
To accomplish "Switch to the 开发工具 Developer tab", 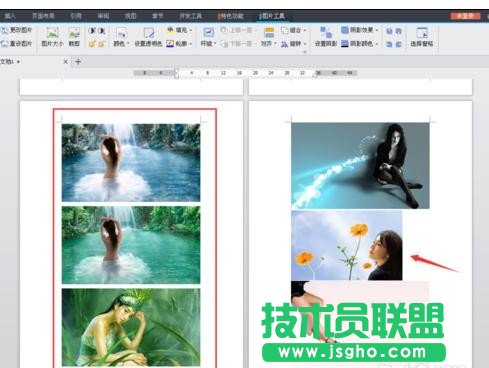I will click(191, 16).
